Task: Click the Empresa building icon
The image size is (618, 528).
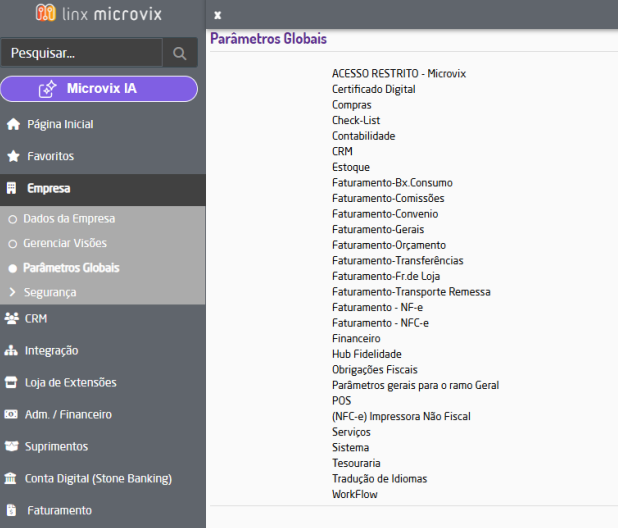Action: (x=13, y=188)
